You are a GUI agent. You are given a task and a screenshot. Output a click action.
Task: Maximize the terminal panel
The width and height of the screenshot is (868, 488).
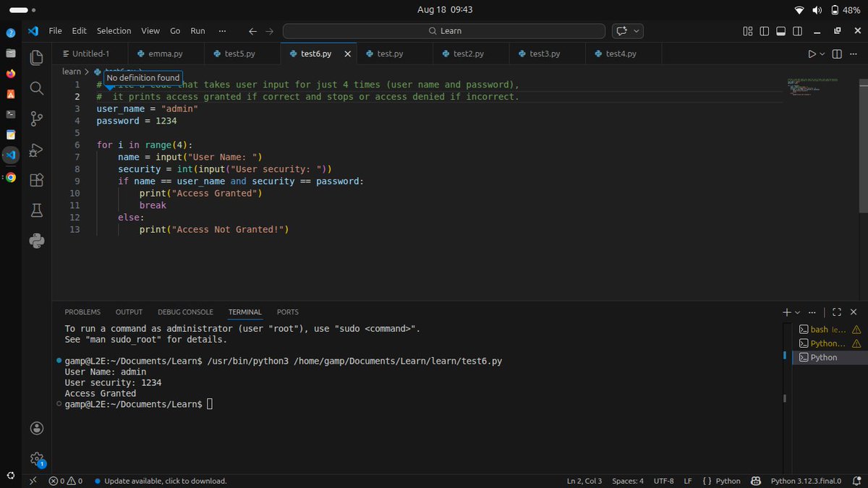[837, 312]
